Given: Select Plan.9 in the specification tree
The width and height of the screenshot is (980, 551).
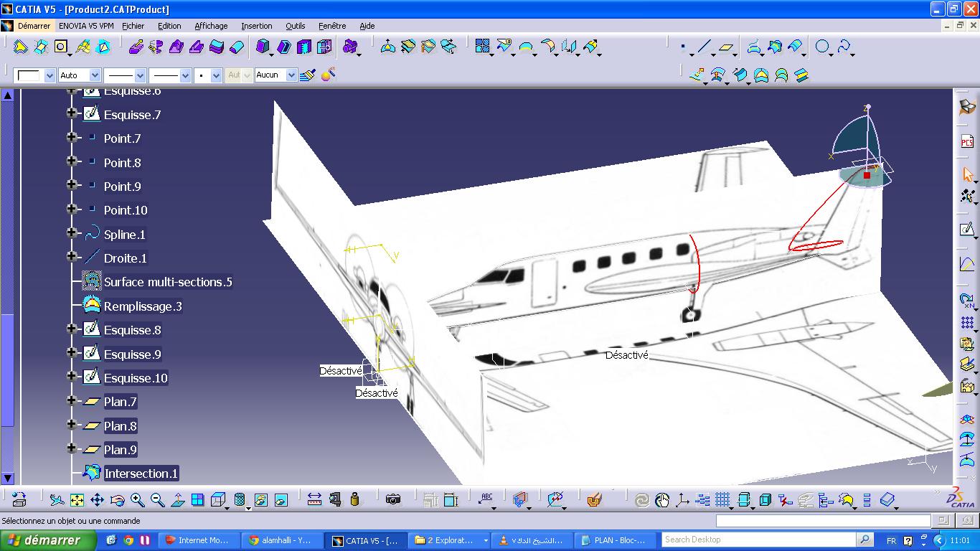Looking at the screenshot, I should tap(120, 450).
